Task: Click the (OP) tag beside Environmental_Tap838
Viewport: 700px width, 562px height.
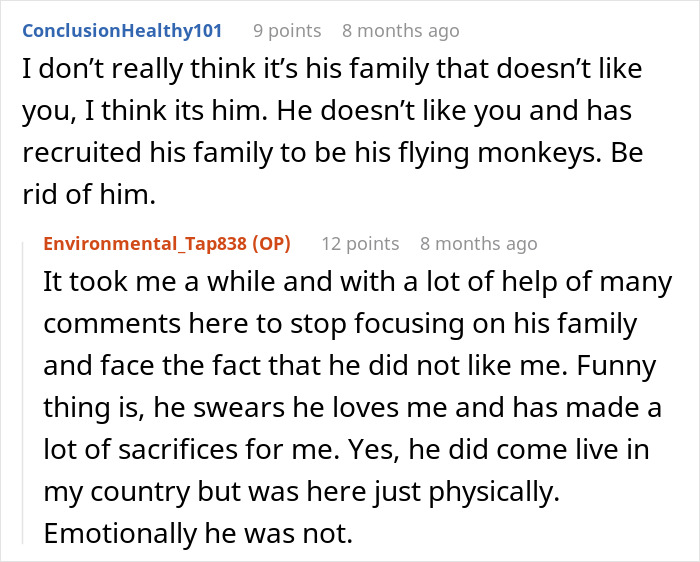Action: pos(271,244)
